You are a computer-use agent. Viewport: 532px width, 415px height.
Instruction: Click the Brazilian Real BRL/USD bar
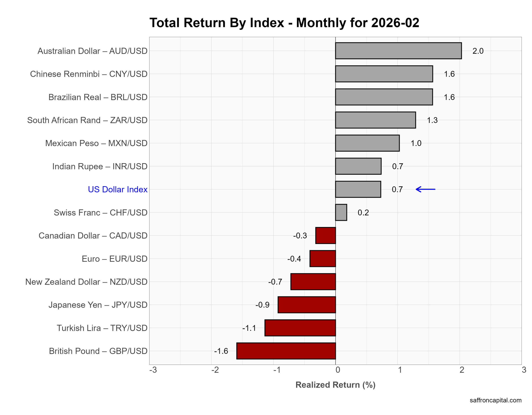point(384,97)
